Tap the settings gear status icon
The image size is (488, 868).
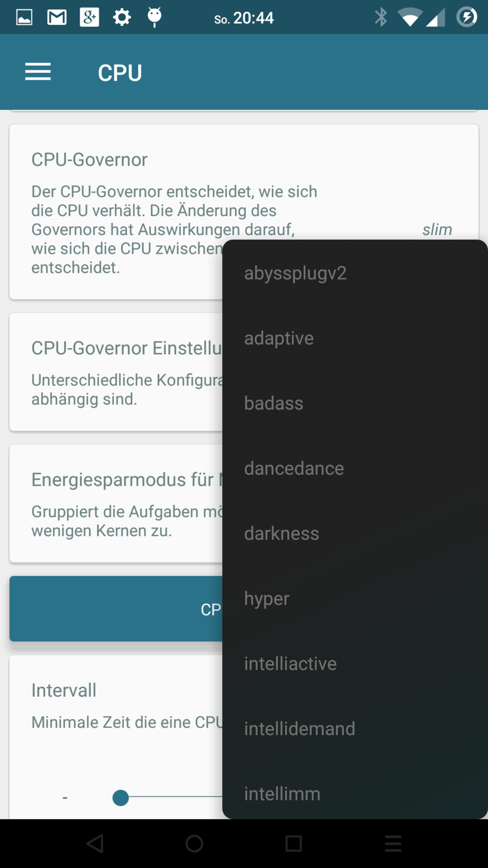[x=122, y=17]
